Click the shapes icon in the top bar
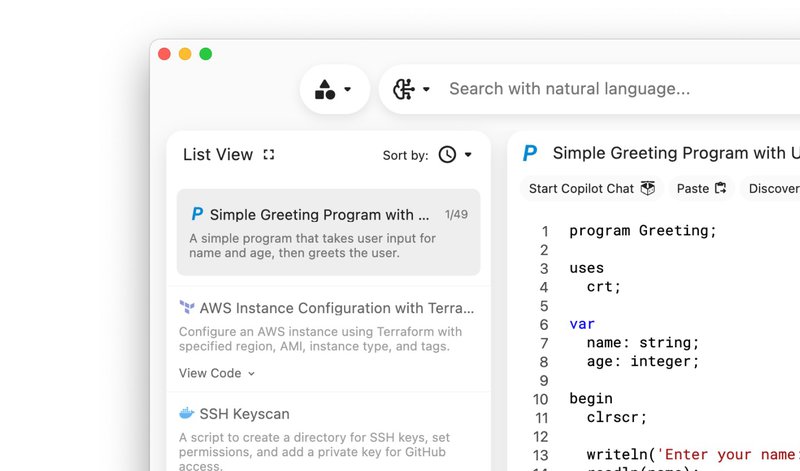The height and width of the screenshot is (471, 800). (x=324, y=89)
